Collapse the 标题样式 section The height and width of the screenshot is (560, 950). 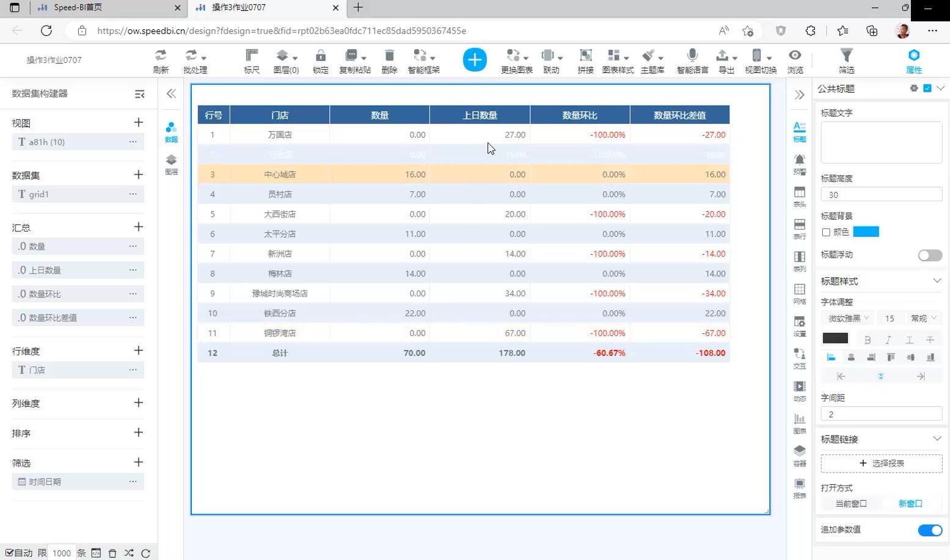pos(937,281)
